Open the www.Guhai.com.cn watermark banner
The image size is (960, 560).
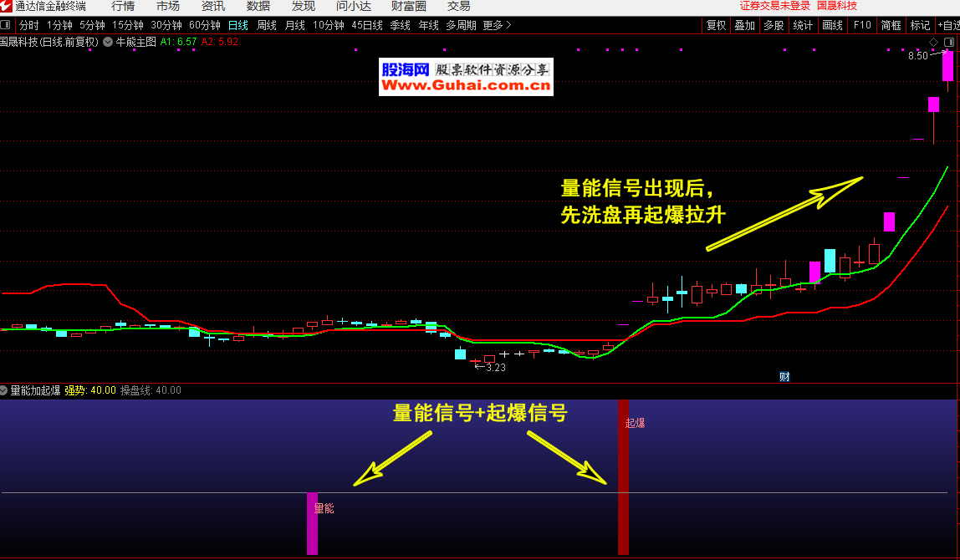tap(466, 78)
